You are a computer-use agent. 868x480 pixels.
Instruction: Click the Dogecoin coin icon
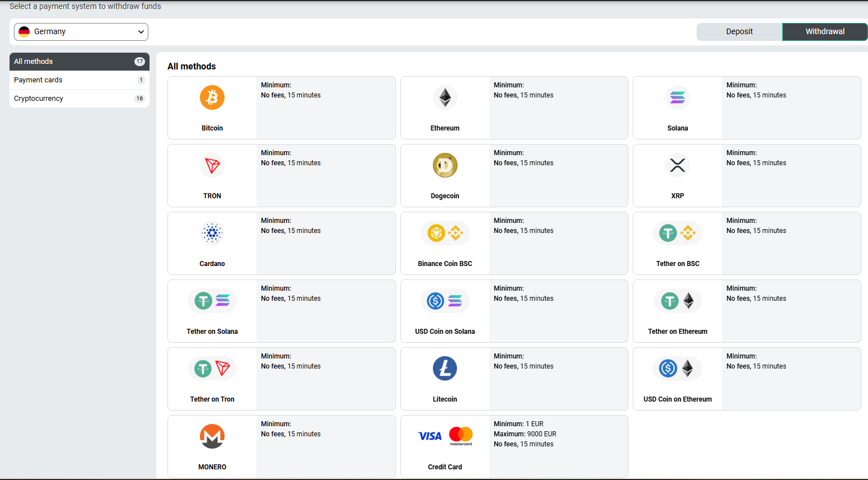pyautogui.click(x=445, y=165)
